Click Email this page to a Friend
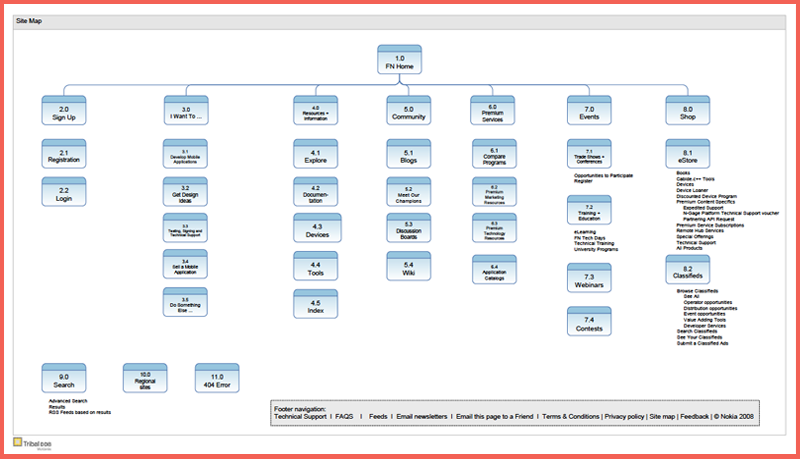This screenshot has height=459, width=800. [494, 417]
